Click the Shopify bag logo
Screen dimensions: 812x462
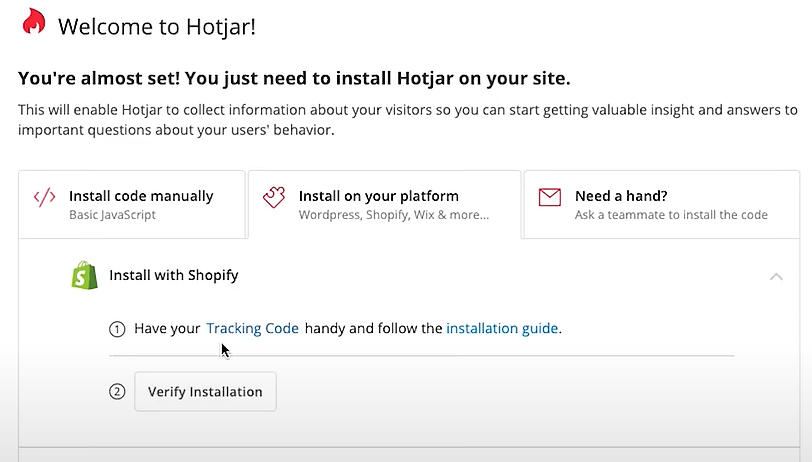84,275
